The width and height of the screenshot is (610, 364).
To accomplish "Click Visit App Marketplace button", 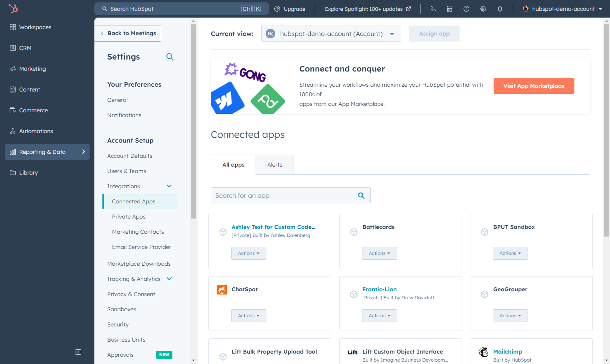I will (x=534, y=86).
